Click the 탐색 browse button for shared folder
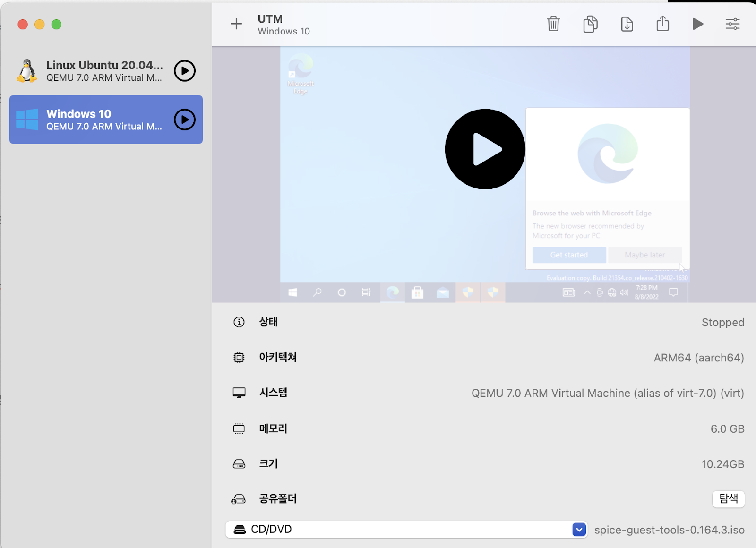Image resolution: width=756 pixels, height=548 pixels. click(x=729, y=498)
